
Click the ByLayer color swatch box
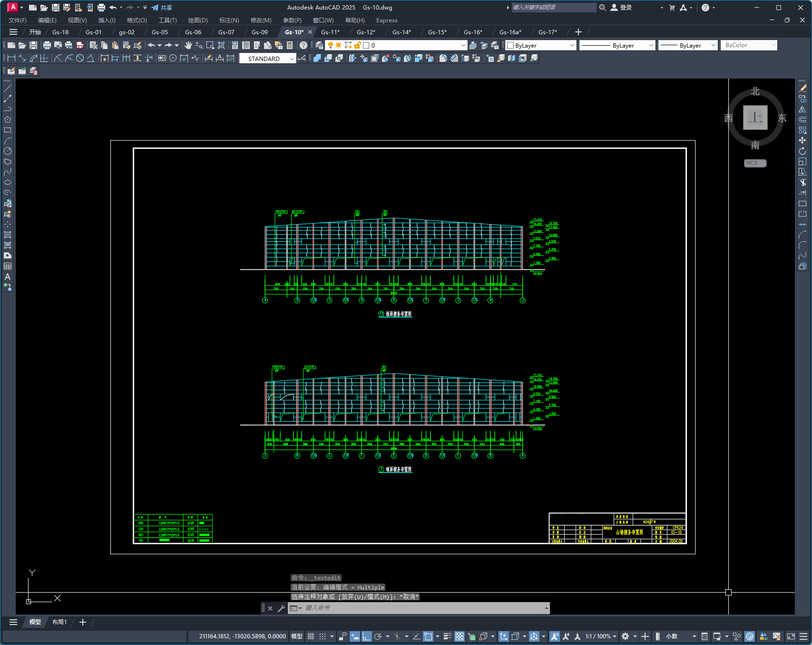click(x=510, y=45)
